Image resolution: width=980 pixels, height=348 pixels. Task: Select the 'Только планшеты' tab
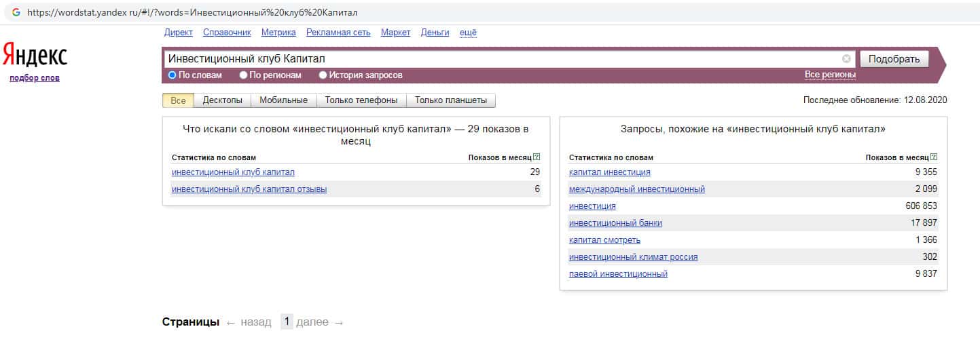pyautogui.click(x=450, y=100)
